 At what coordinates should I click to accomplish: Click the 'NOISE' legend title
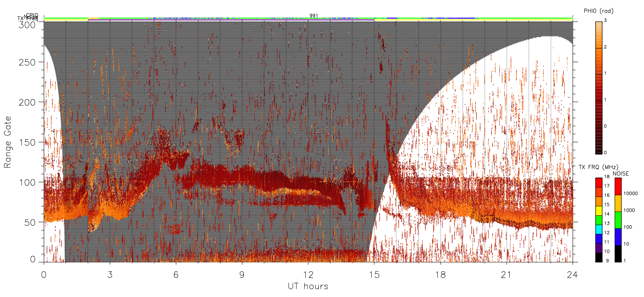(x=622, y=173)
